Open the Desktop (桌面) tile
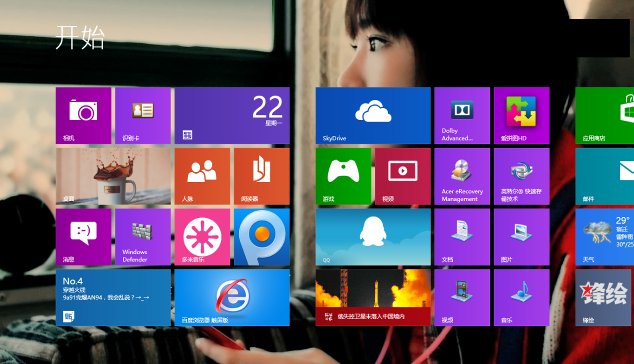Viewport: 634px width, 364px height. click(x=113, y=176)
